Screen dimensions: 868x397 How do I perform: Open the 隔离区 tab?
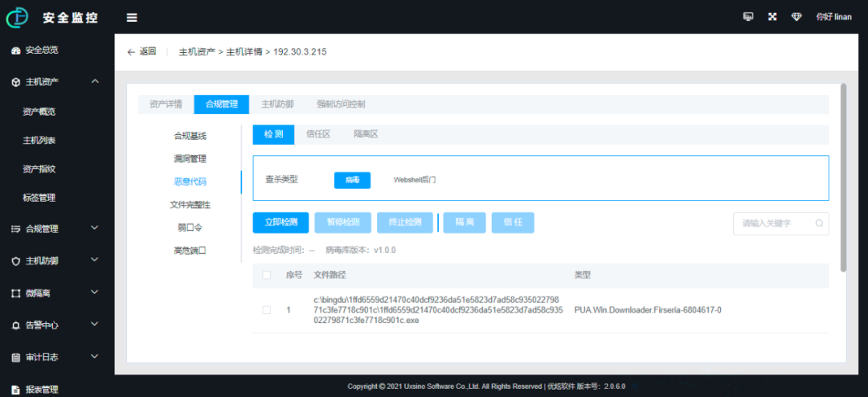coord(366,134)
